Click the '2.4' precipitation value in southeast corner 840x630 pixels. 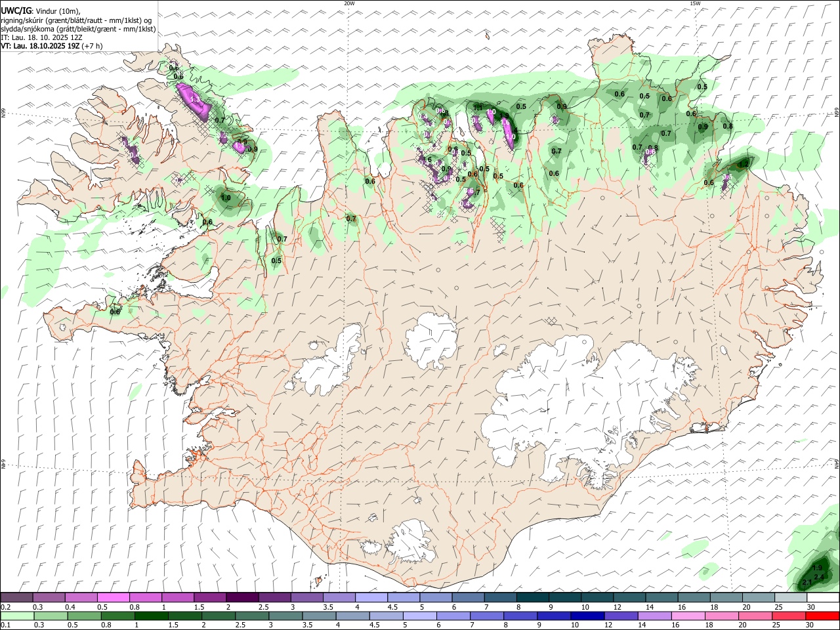click(x=819, y=577)
